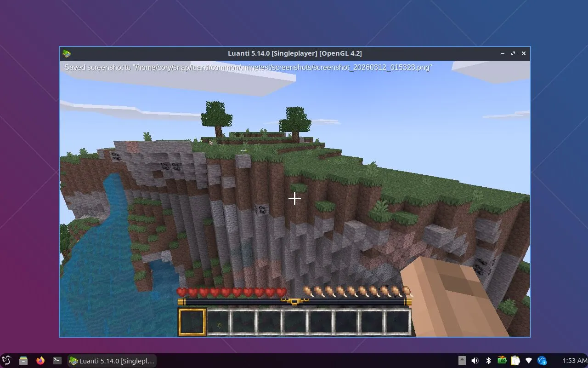Expand the hidden system tray items arrow
The width and height of the screenshot is (588, 368).
click(x=462, y=361)
